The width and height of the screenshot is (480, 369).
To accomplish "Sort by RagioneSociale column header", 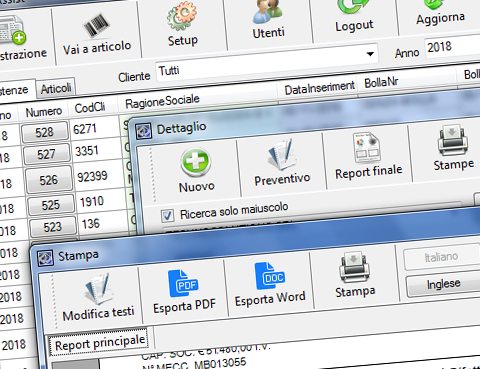I will [197, 100].
